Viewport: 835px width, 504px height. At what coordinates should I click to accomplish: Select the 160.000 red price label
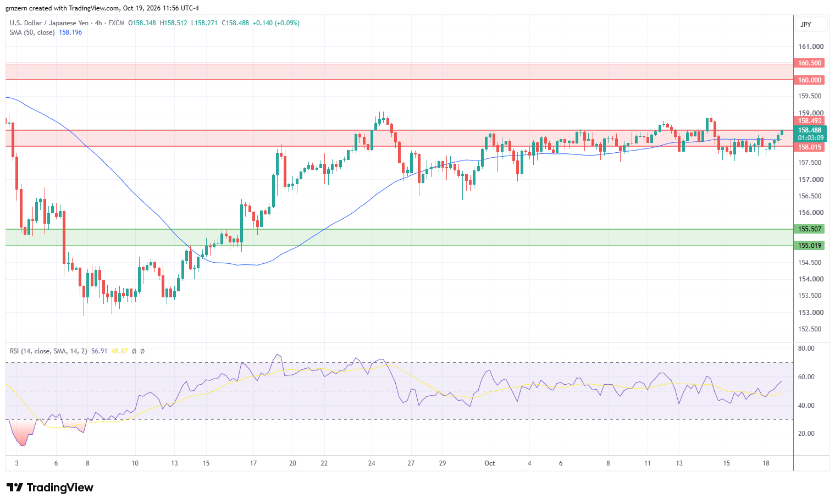(810, 80)
